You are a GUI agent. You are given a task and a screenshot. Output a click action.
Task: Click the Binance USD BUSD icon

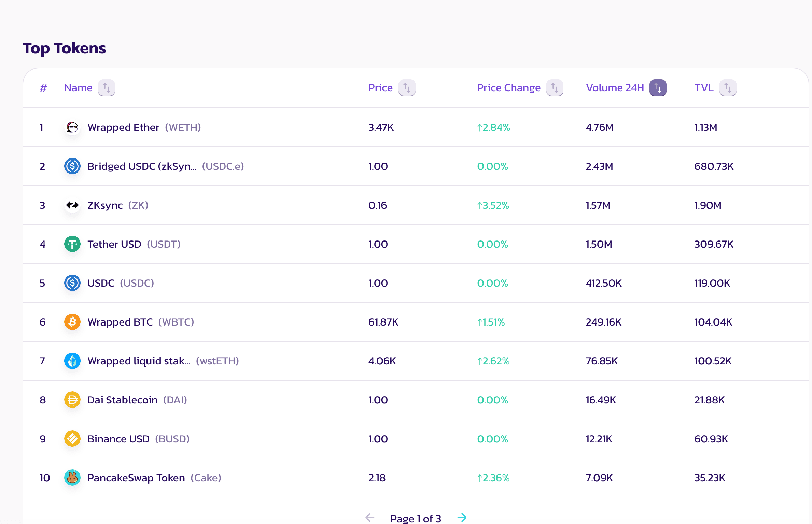[x=72, y=439]
